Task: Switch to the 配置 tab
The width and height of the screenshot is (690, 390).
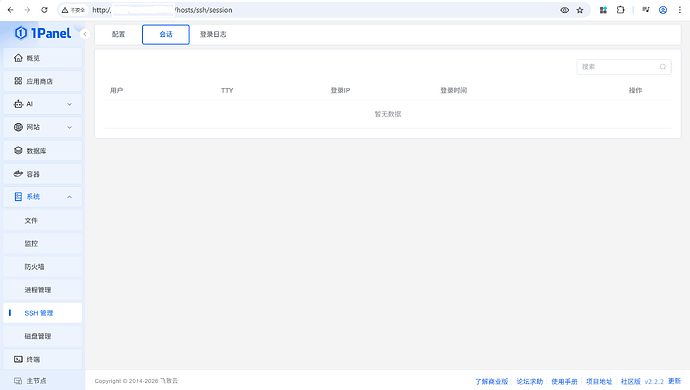Action: [118, 34]
